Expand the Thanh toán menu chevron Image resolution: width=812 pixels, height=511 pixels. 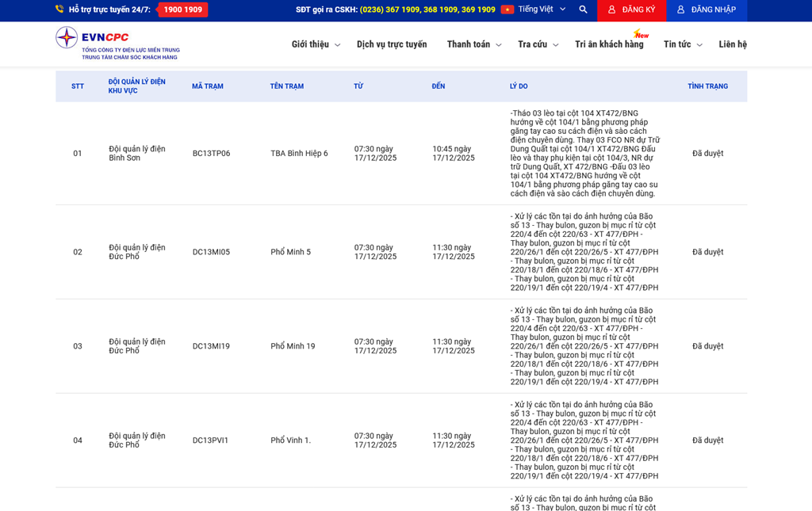click(x=498, y=45)
